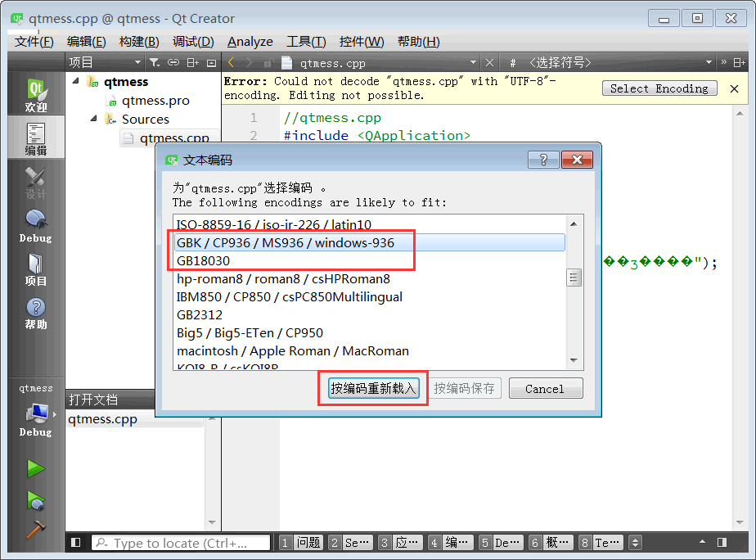Image resolution: width=756 pixels, height=560 pixels.
Task: Expand output panes selector arrows
Action: point(635,543)
